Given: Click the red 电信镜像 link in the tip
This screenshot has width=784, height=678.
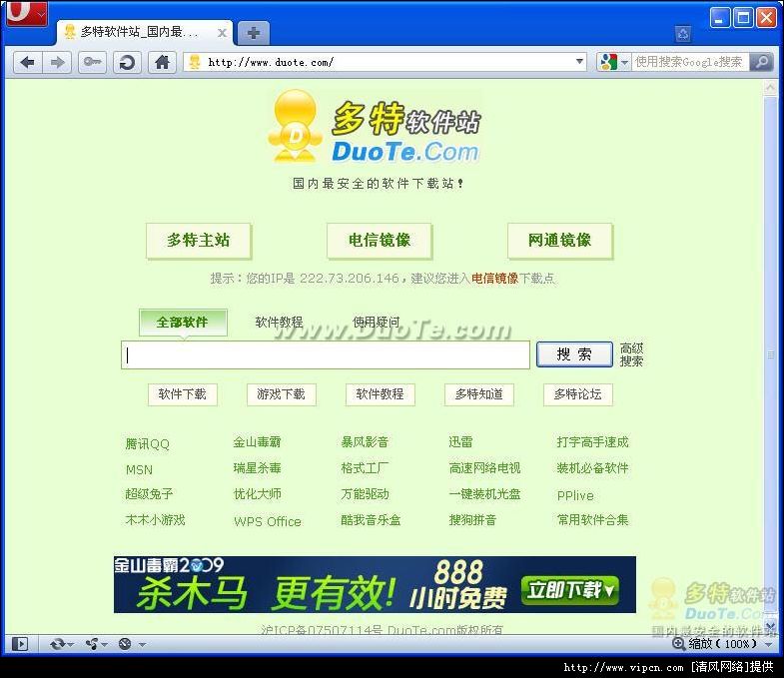Looking at the screenshot, I should pyautogui.click(x=495, y=278).
